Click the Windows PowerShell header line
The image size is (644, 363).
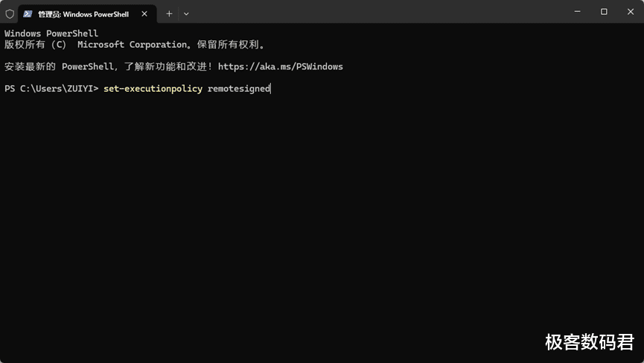tap(51, 34)
